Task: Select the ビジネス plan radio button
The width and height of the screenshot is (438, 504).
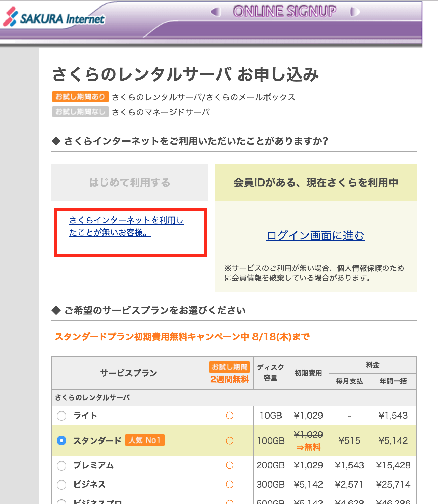Action: point(61,485)
